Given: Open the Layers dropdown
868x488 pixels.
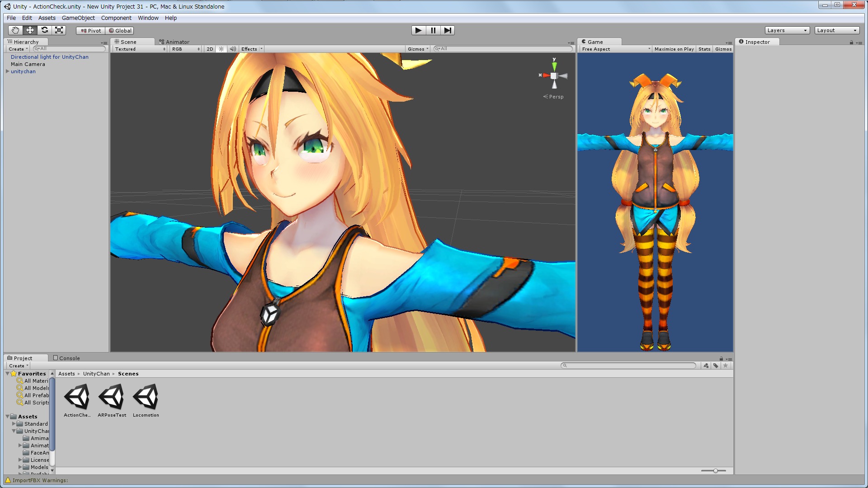Looking at the screenshot, I should click(x=787, y=30).
